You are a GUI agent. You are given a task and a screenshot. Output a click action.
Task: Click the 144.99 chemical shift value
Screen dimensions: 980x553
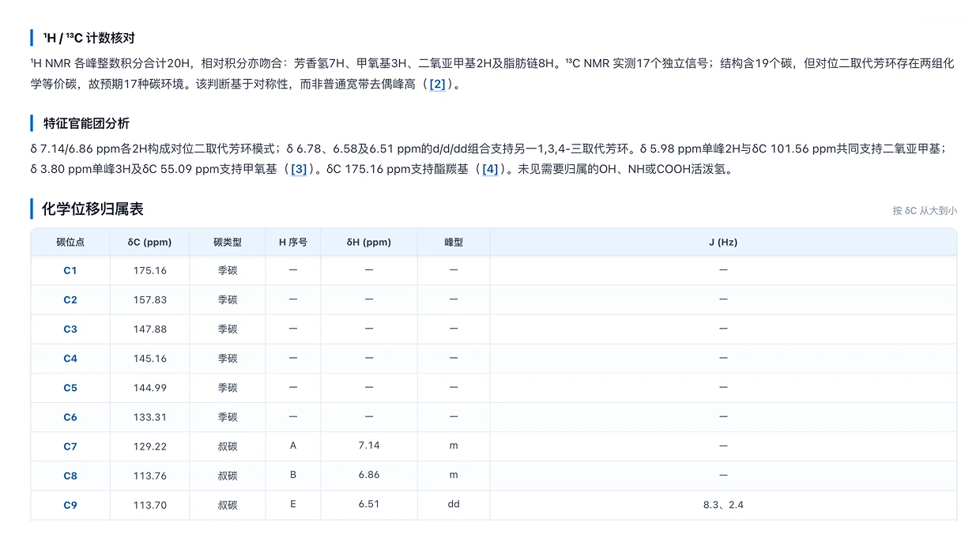tap(149, 387)
